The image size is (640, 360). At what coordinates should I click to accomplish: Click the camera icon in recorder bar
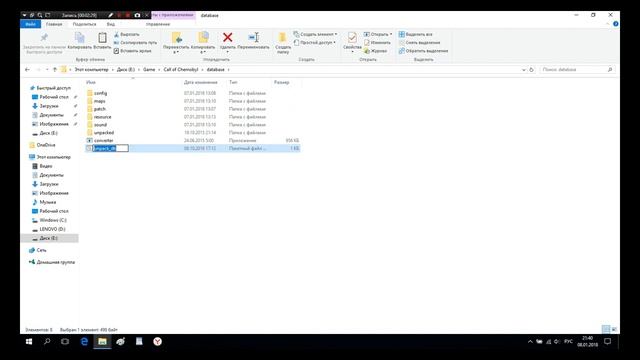tap(137, 15)
